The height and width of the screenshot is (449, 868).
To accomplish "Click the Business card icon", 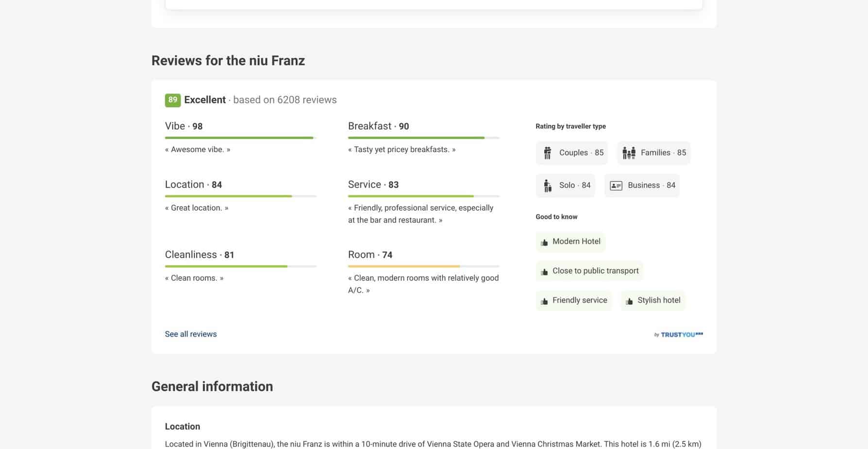I will tap(616, 186).
